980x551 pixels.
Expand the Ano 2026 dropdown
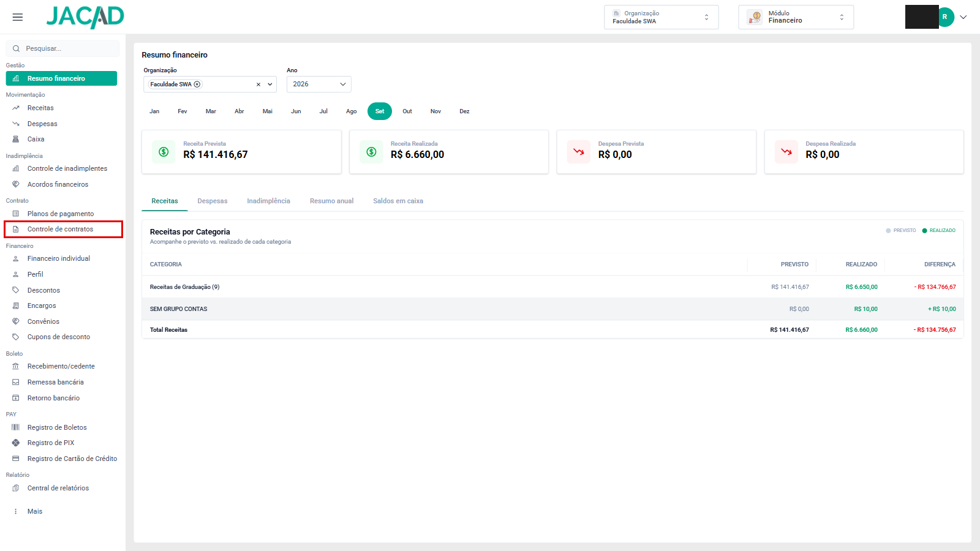(x=318, y=84)
